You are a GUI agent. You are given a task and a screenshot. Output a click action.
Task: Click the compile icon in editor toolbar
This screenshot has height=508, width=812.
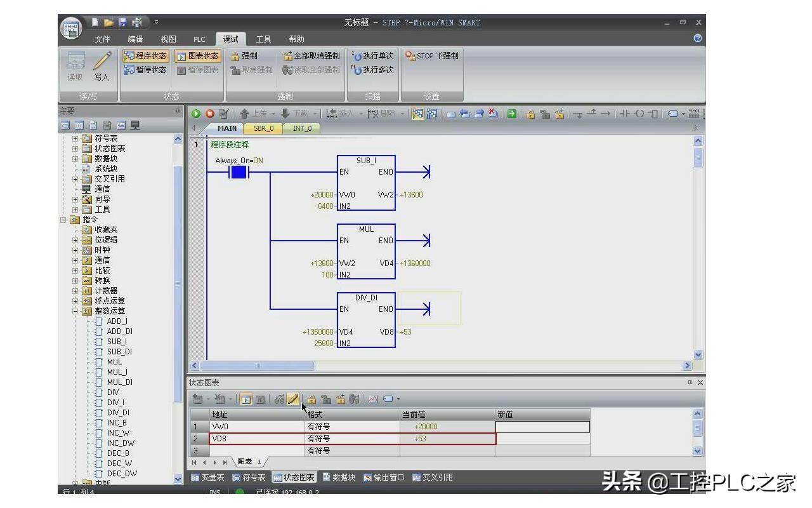(x=223, y=114)
